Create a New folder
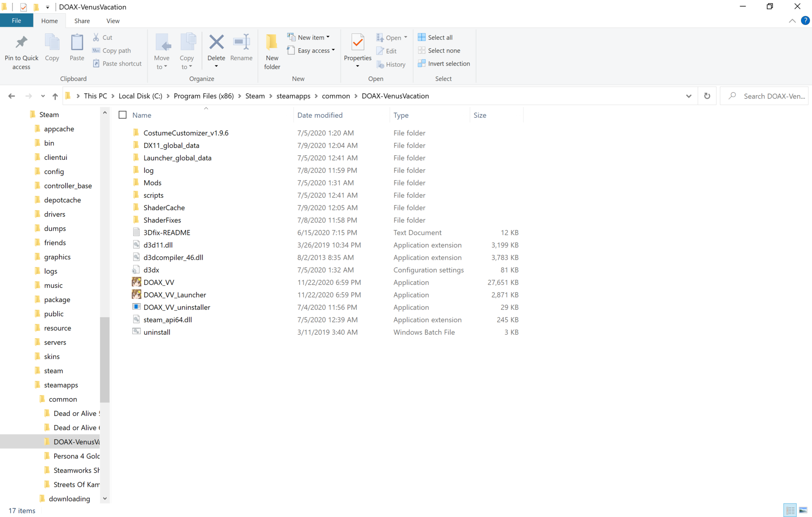Viewport: 812px width, 517px height. coord(272,52)
